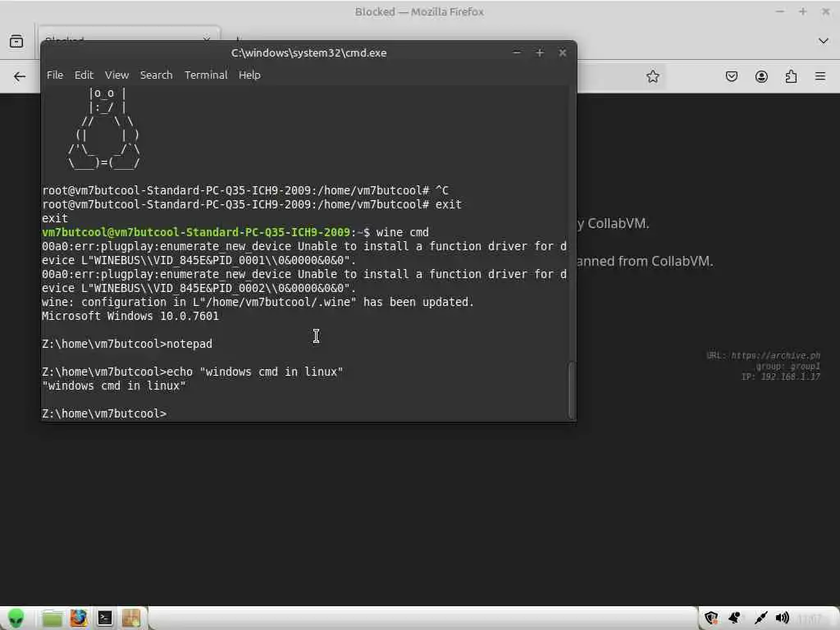Open Firefox extensions puzzle icon
Screen dimensions: 840x630
(x=791, y=76)
